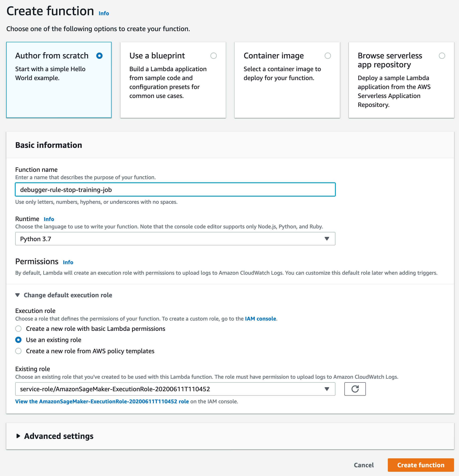Image resolution: width=459 pixels, height=476 pixels.
Task: Click the function name input field
Action: (x=175, y=189)
